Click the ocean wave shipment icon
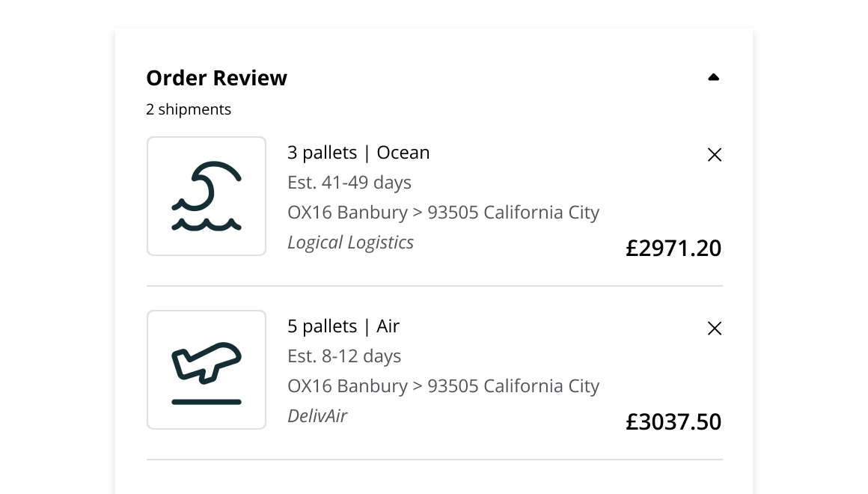868x494 pixels. pyautogui.click(x=207, y=196)
